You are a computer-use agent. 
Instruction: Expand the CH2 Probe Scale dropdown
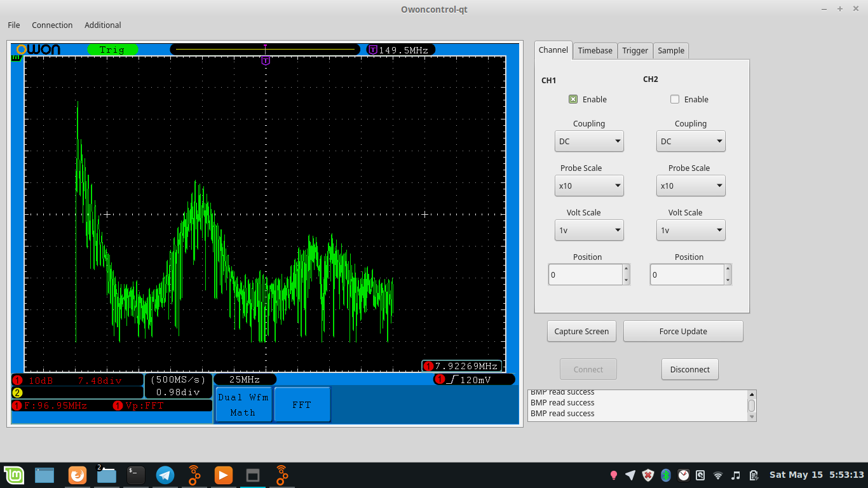click(x=691, y=186)
